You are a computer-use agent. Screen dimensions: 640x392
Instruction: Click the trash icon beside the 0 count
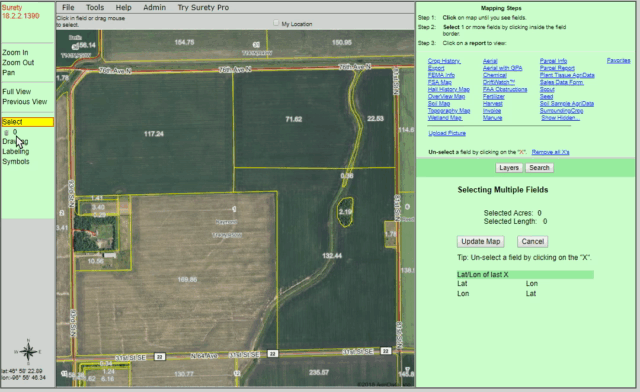click(x=6, y=132)
